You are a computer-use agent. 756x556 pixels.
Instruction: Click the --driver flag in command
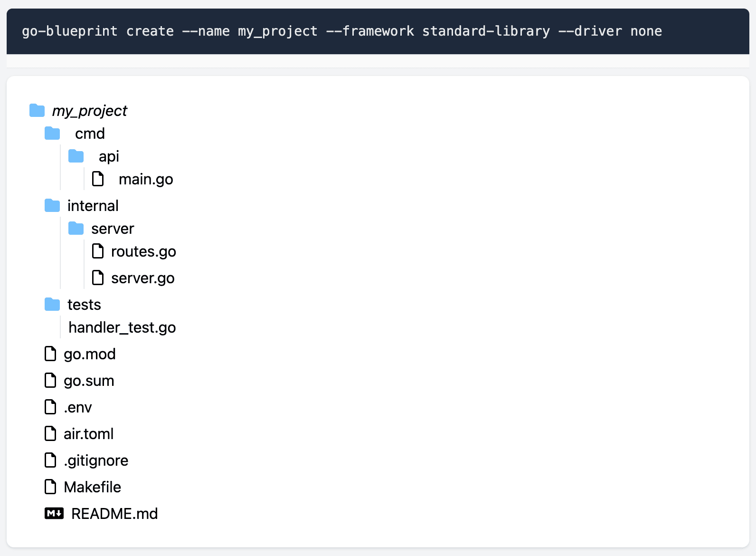pyautogui.click(x=590, y=31)
